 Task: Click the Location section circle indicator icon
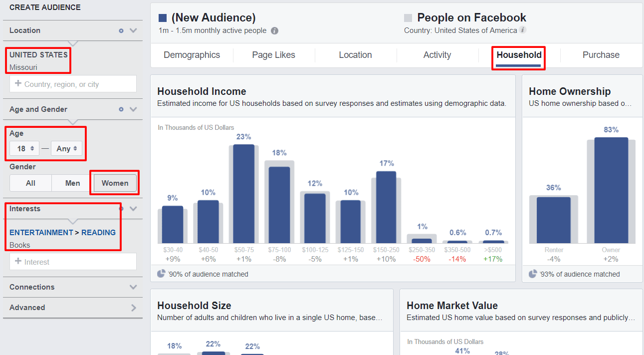121,30
